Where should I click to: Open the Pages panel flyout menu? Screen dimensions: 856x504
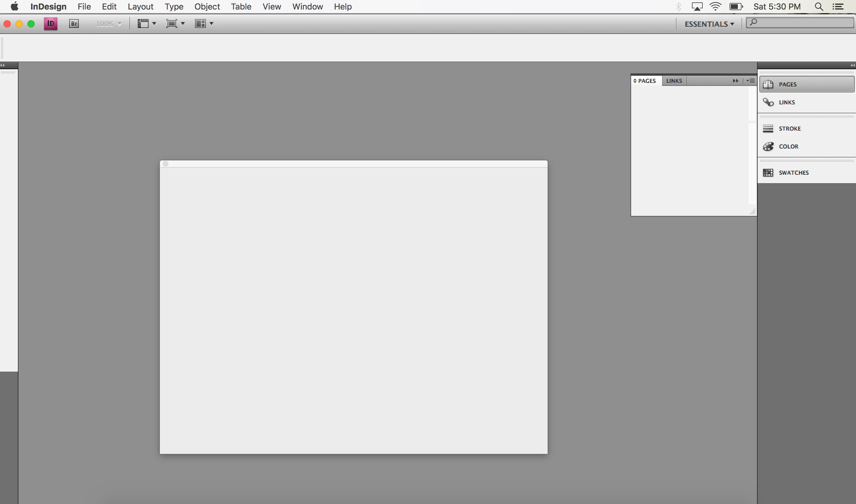pos(750,81)
